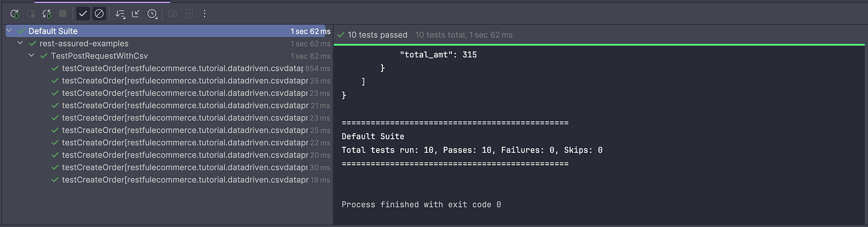Viewport: 868px width, 227px height.
Task: Click the green check beside rest-assured-examples
Action: coord(33,43)
